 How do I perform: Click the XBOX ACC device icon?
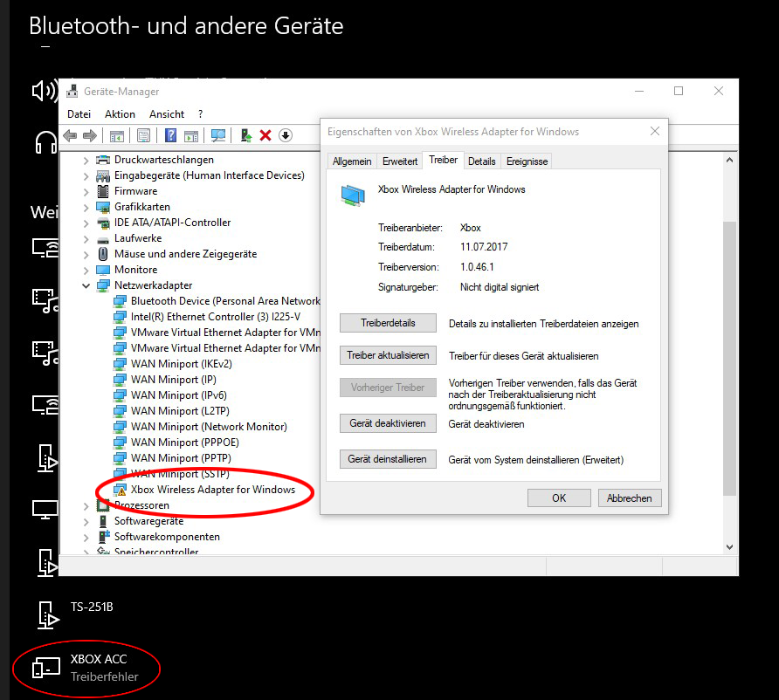(x=46, y=668)
